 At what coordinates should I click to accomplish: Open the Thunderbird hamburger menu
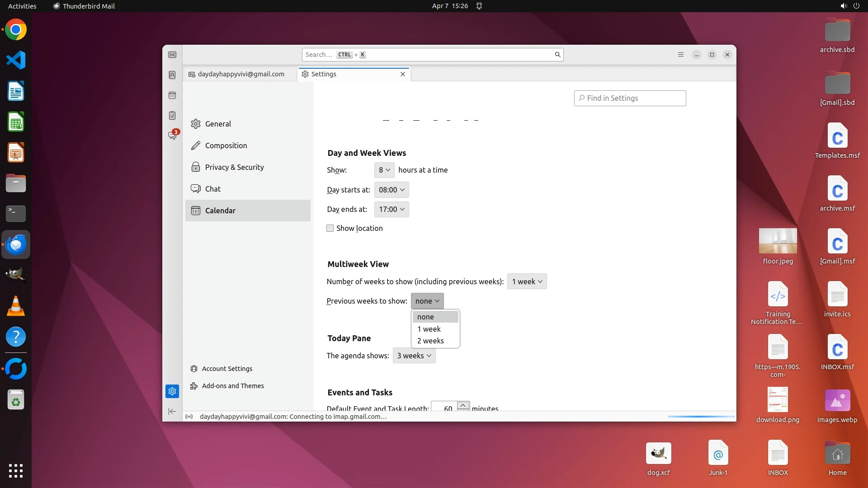click(680, 55)
